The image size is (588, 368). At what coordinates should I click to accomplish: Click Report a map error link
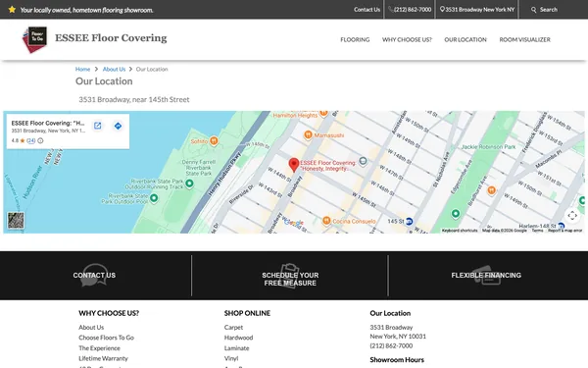pyautogui.click(x=564, y=231)
